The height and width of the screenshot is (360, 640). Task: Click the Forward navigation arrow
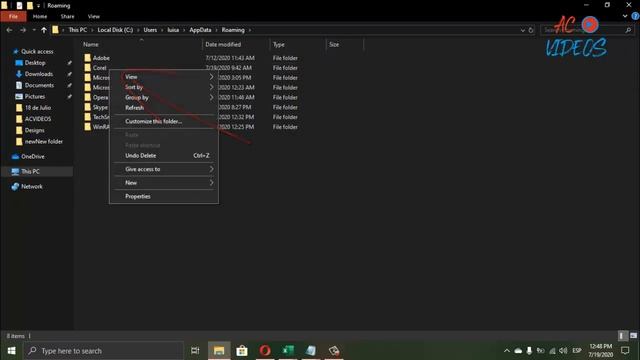[x=23, y=30]
